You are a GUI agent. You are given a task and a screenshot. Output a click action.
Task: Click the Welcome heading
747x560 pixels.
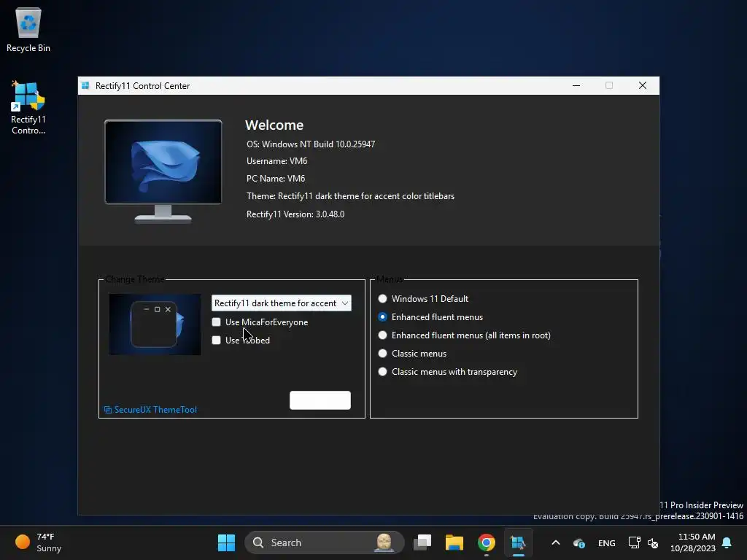point(274,125)
